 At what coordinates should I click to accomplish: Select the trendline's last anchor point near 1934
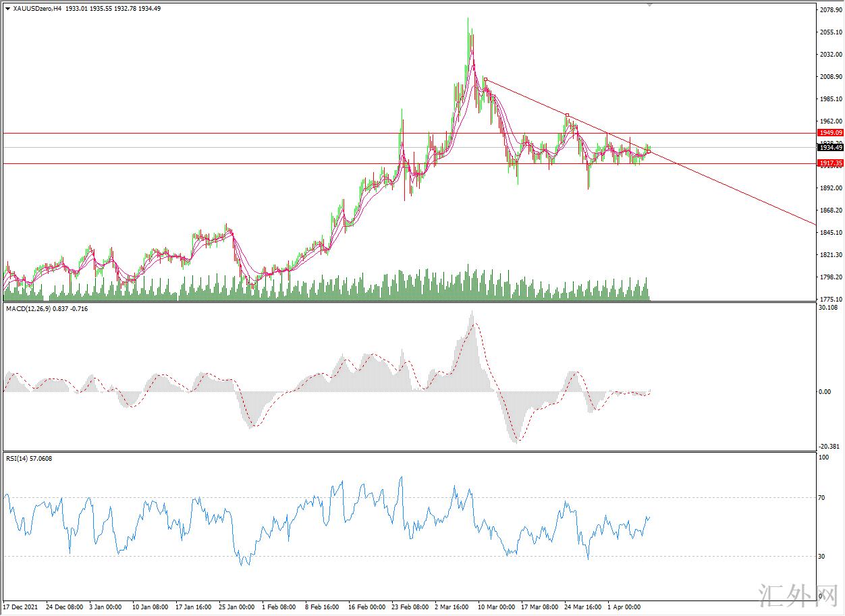[x=649, y=152]
